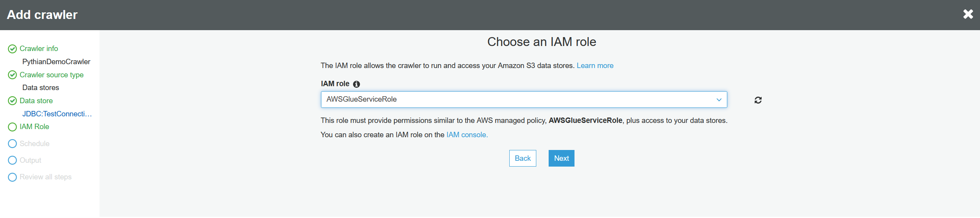Image resolution: width=980 pixels, height=218 pixels.
Task: Click the Schedule step circle icon
Action: point(12,144)
